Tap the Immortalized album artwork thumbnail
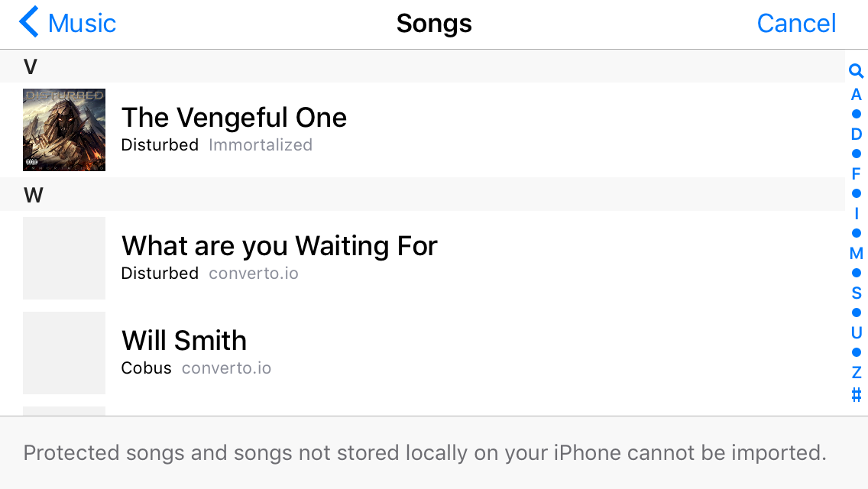 click(64, 129)
